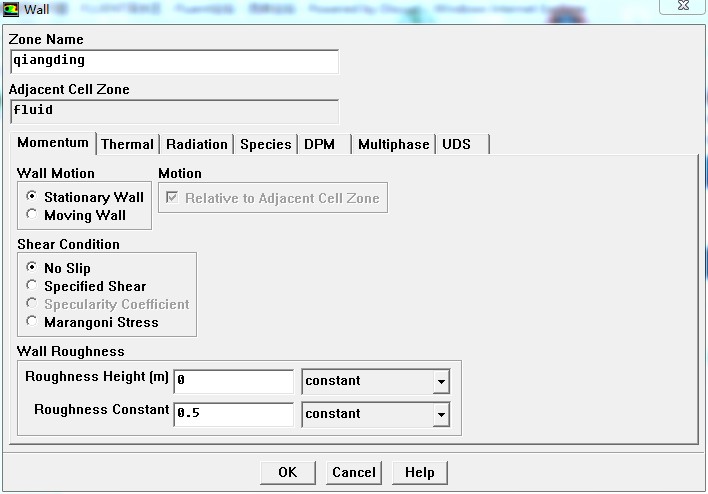Screen dimensions: 708x494
Task: Toggle Relative to Adjacent Cell Zone checkbox
Action: coord(171,198)
